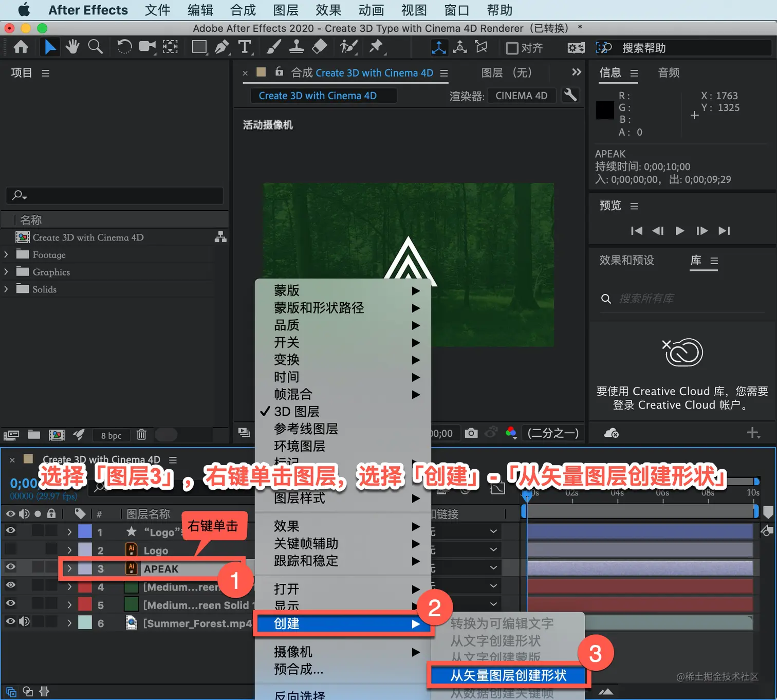Select the Rotation tool

click(124, 47)
